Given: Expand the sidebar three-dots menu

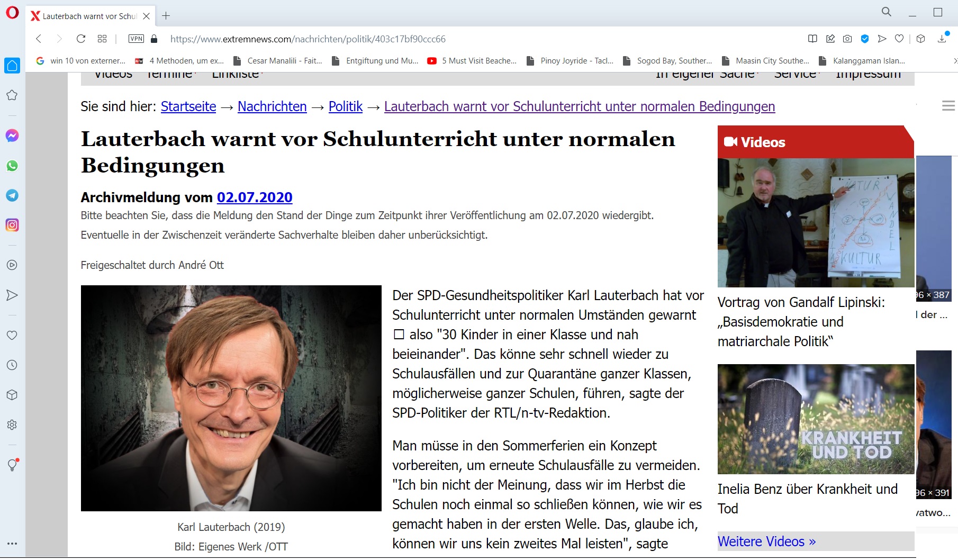Looking at the screenshot, I should pos(12,544).
